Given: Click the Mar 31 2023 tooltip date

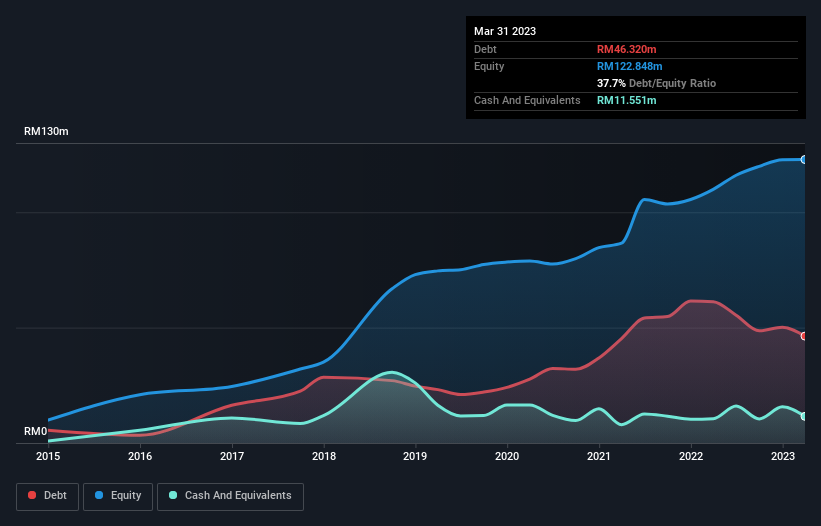Looking at the screenshot, I should click(505, 31).
